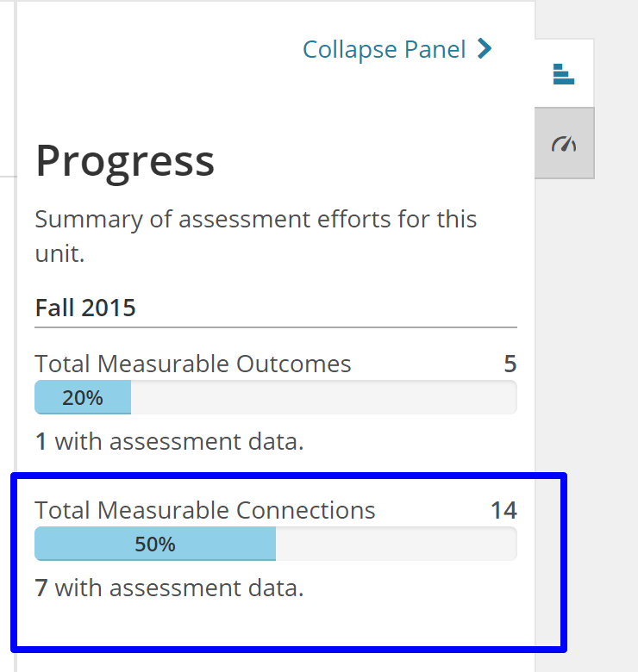This screenshot has width=638, height=672.
Task: Click the connections count number 14
Action: pos(504,510)
